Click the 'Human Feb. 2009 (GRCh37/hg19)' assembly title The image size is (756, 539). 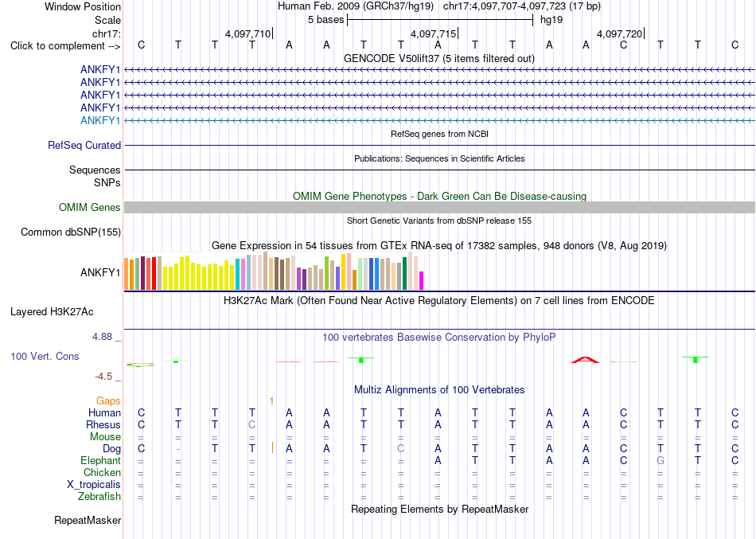point(356,6)
